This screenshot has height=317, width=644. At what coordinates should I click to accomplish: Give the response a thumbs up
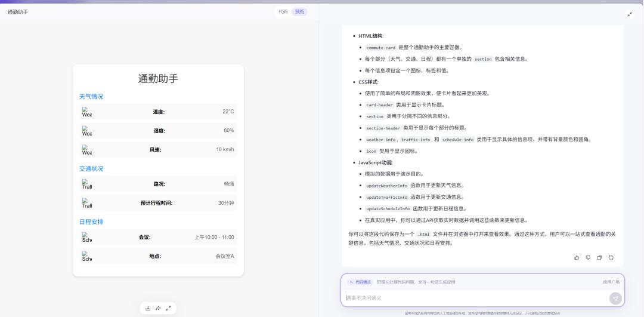577,258
